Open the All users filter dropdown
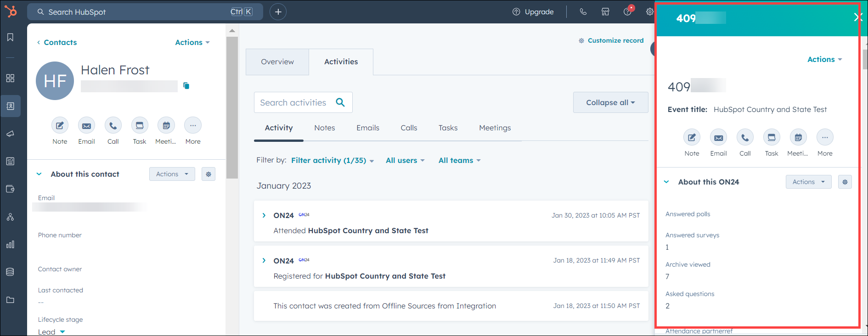 coord(405,160)
